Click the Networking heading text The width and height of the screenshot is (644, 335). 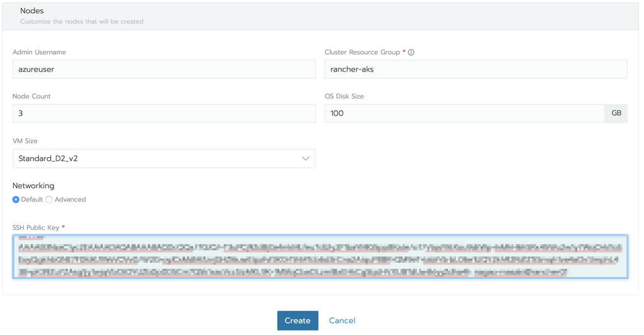pyautogui.click(x=33, y=185)
